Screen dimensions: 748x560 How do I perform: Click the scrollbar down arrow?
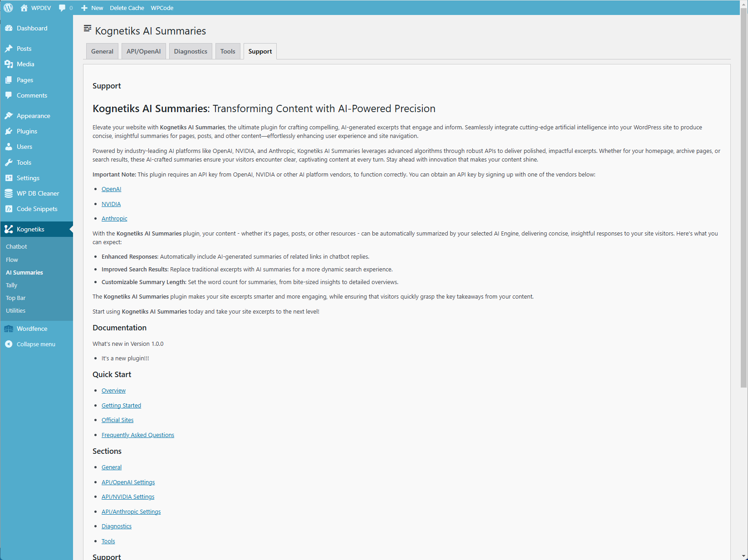tap(744, 556)
